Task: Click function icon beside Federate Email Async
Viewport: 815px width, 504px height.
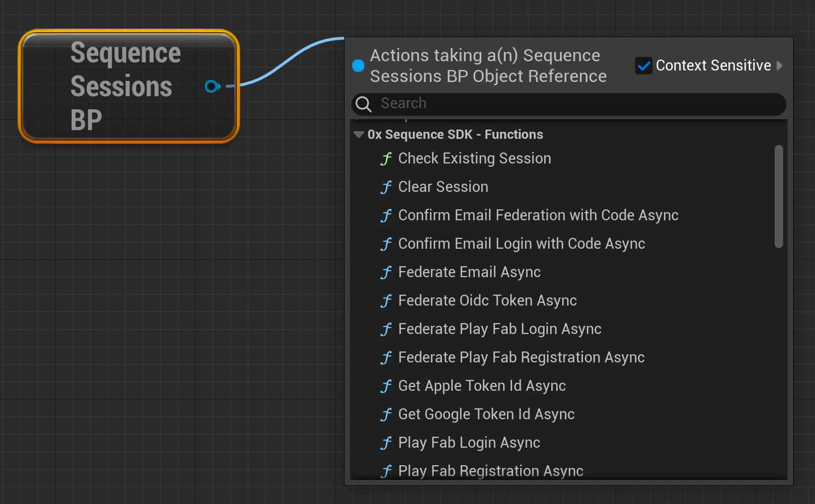Action: [x=386, y=272]
